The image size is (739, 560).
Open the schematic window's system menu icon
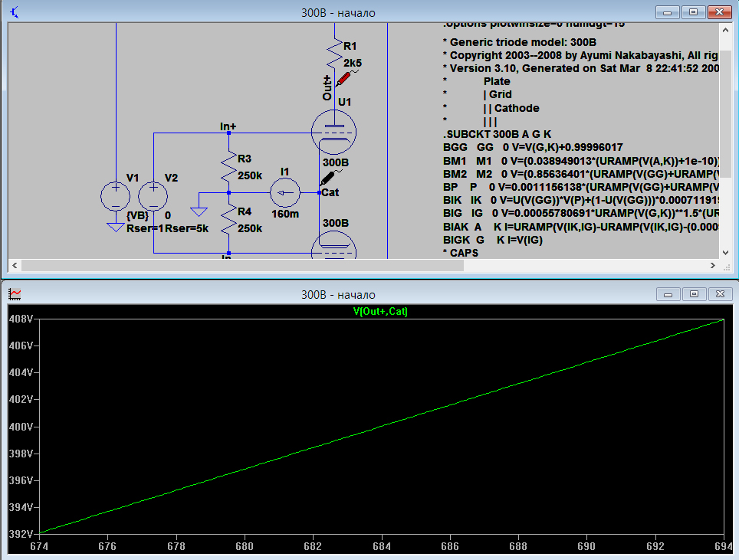[x=15, y=11]
